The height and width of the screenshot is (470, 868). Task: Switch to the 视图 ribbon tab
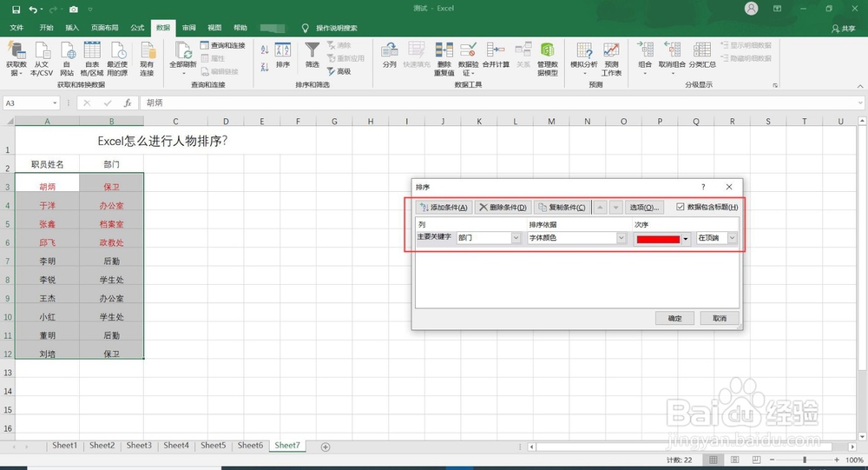[214, 28]
